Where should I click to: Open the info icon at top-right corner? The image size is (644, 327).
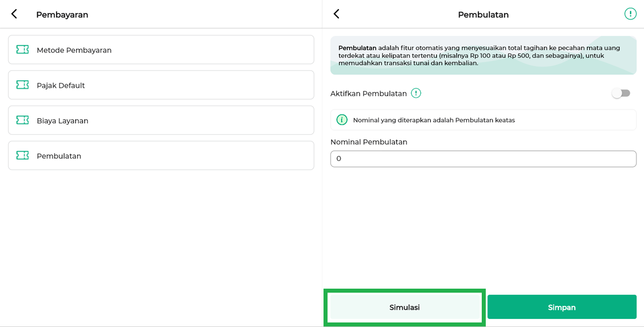[630, 14]
